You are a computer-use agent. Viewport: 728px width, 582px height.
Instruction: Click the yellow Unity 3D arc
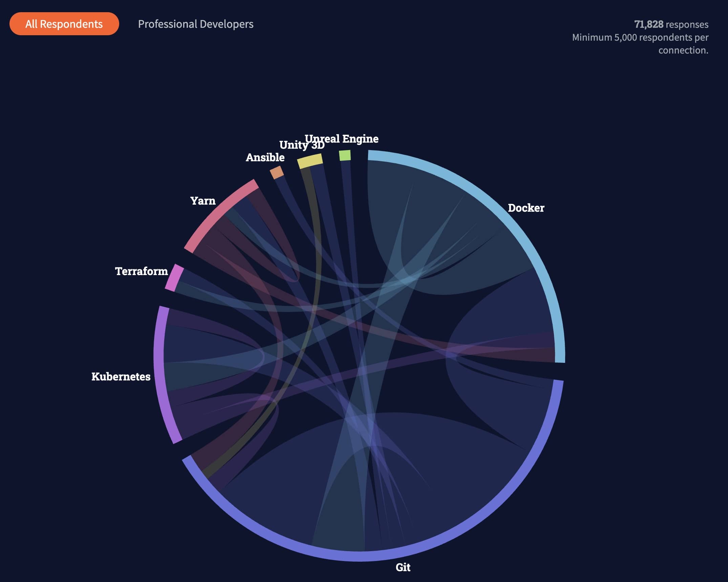tap(310, 161)
